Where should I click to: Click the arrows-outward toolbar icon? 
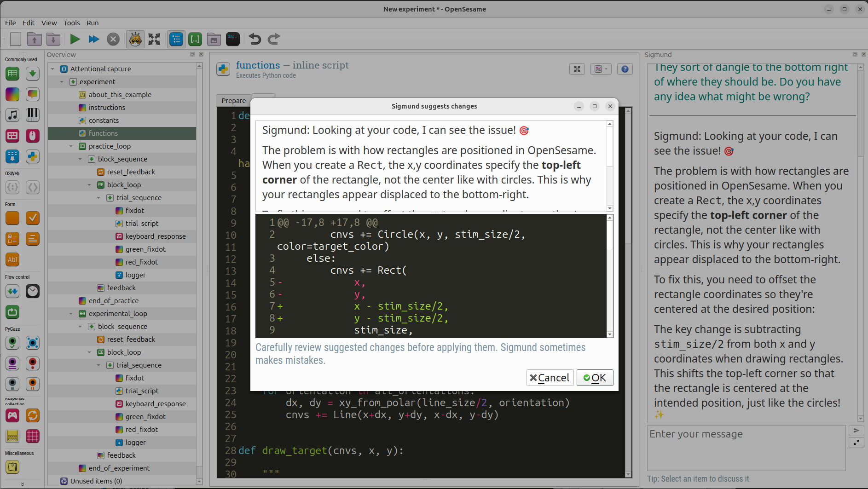154,40
